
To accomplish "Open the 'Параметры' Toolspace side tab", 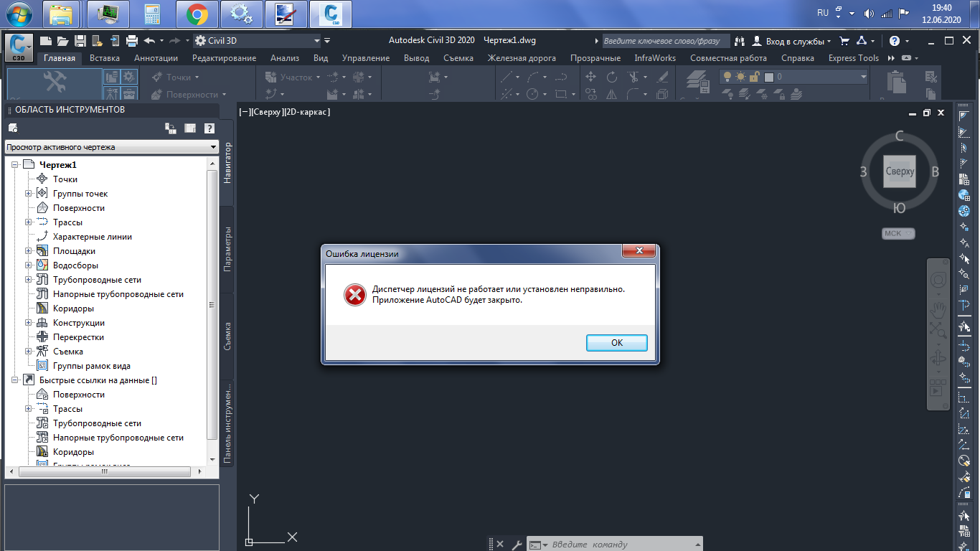I will (x=227, y=249).
